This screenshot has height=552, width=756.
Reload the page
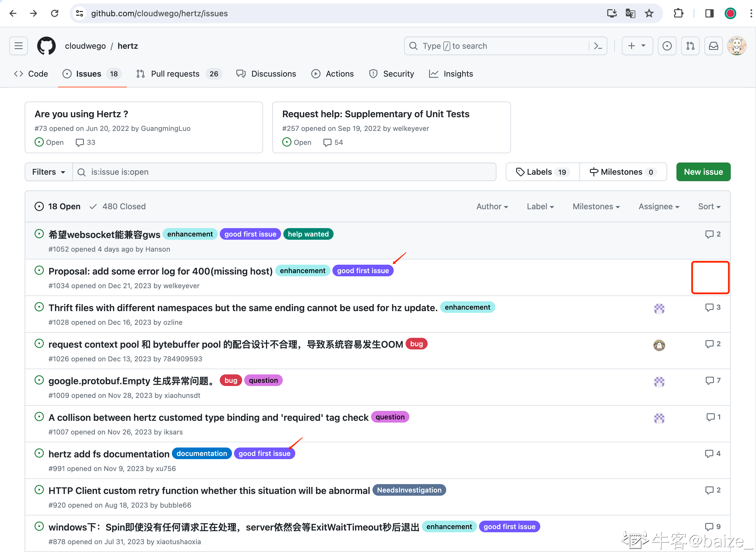(55, 13)
